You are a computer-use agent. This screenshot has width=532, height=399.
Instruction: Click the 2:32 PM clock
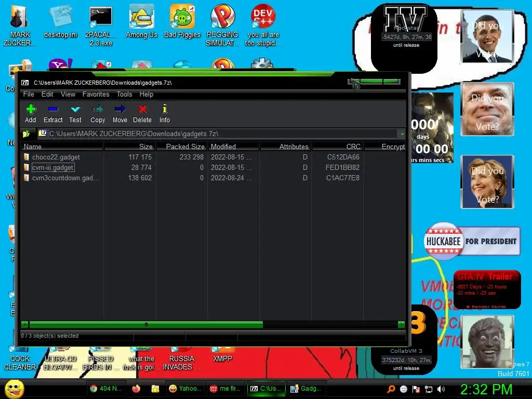(486, 389)
